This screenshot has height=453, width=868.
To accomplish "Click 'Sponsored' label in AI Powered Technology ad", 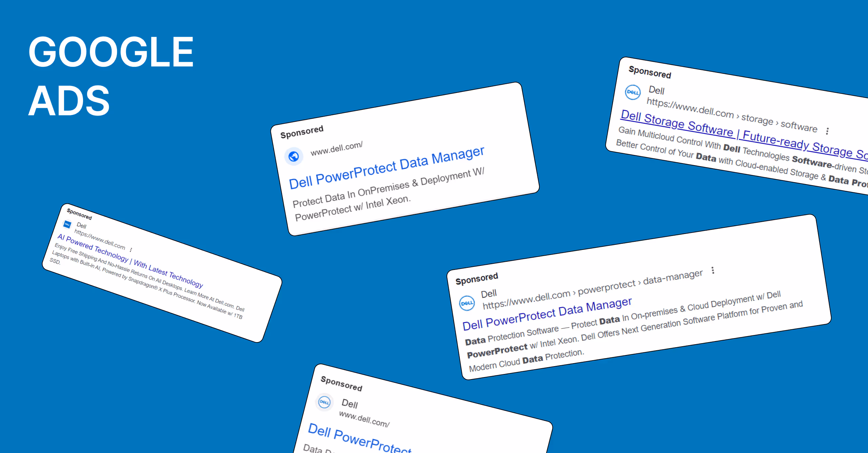I will [x=79, y=214].
